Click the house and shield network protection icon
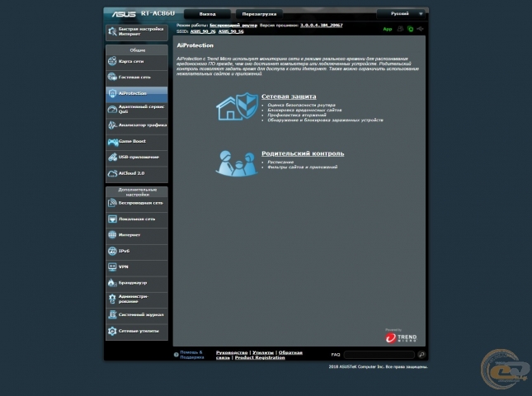Viewport: 532px width, 396px height. point(238,106)
